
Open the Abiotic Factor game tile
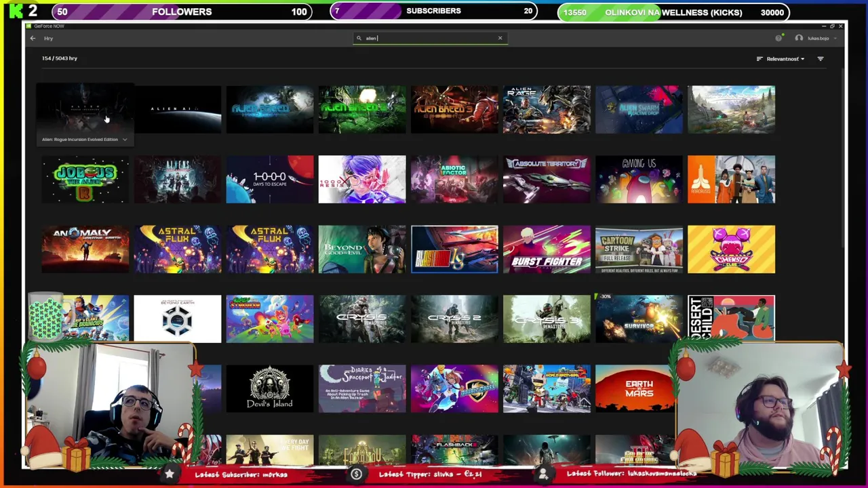click(454, 180)
